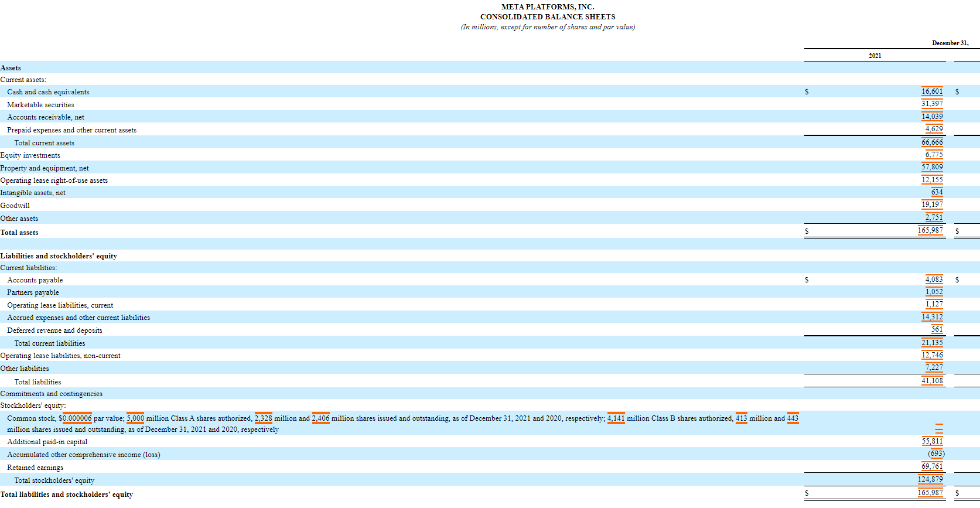Select the Total liabilities amount 41,108
The height and width of the screenshot is (508, 980).
click(932, 381)
